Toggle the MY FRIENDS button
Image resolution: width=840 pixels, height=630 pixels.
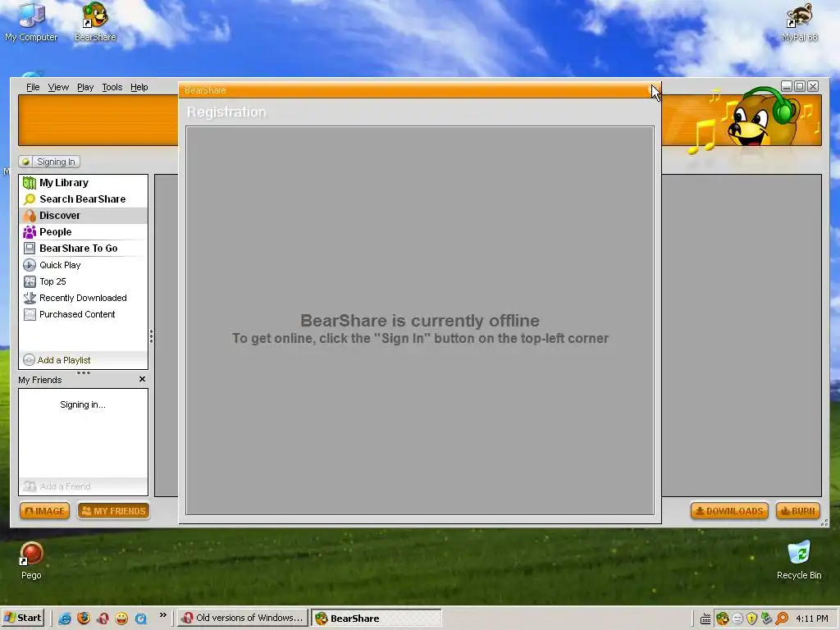coord(113,511)
